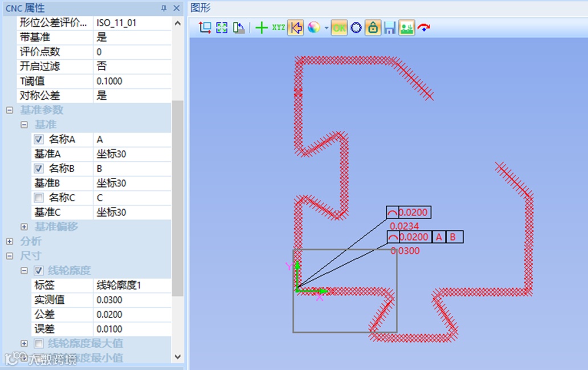
Task: Collapse the 线轮廓度 group
Action: tap(24, 271)
